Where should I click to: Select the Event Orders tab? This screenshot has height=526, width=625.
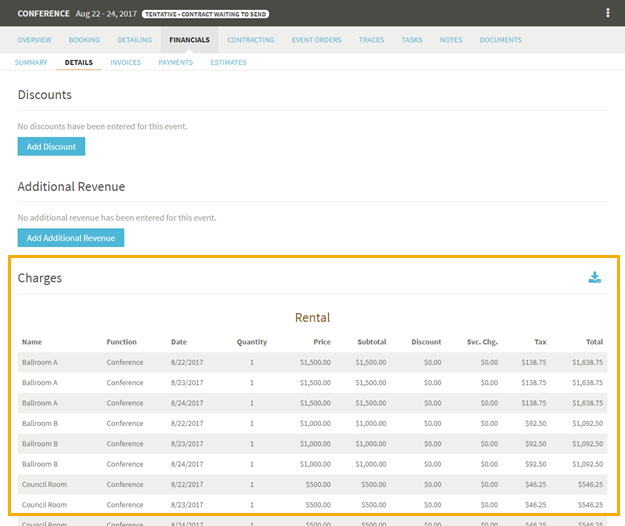(316, 40)
